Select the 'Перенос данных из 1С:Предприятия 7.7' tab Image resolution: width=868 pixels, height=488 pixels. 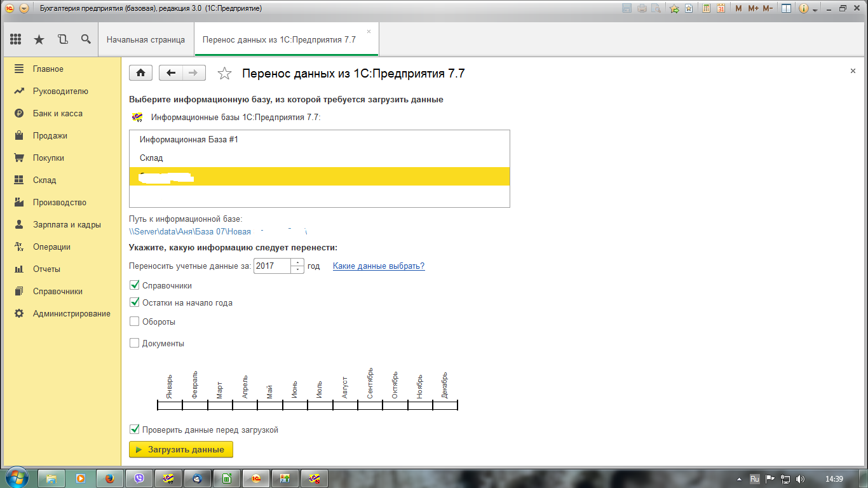click(286, 39)
